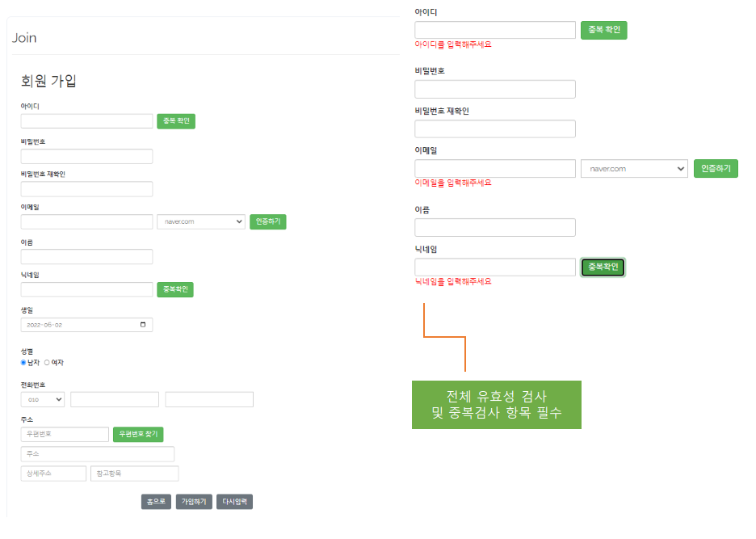
Task: Click the 홈으로 button at the bottom
Action: point(156,501)
